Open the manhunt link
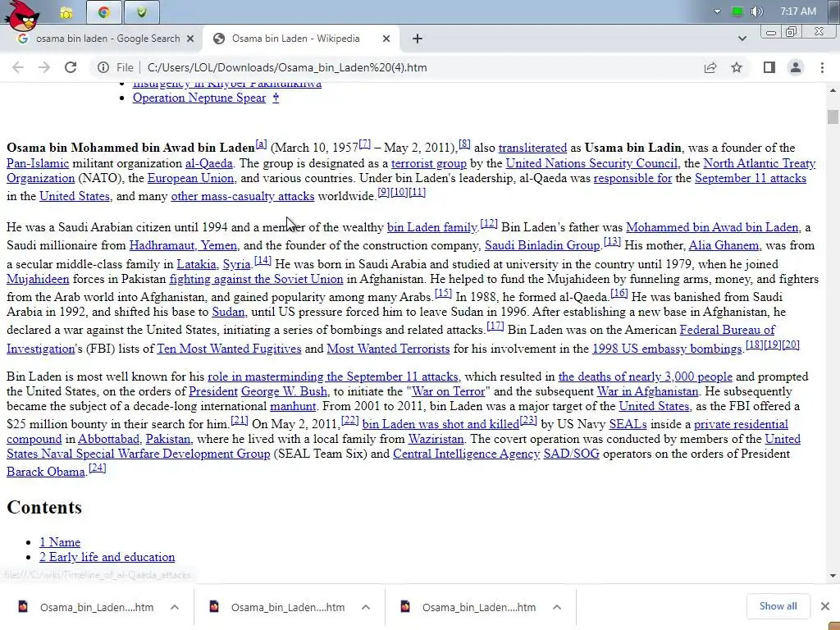 point(293,407)
